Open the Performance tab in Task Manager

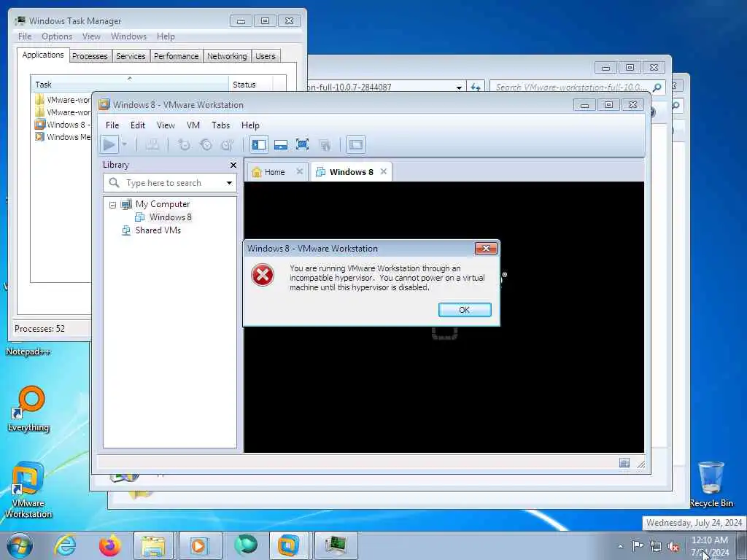pyautogui.click(x=176, y=56)
